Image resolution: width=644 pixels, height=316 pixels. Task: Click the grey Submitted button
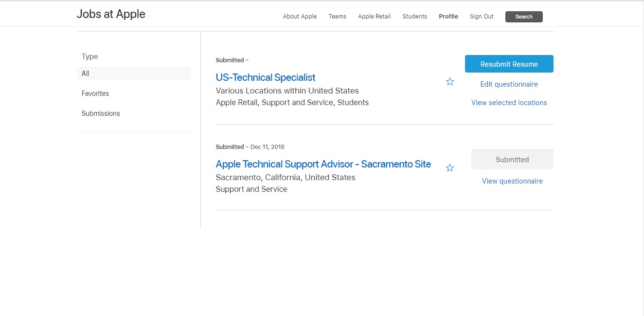[512, 159]
